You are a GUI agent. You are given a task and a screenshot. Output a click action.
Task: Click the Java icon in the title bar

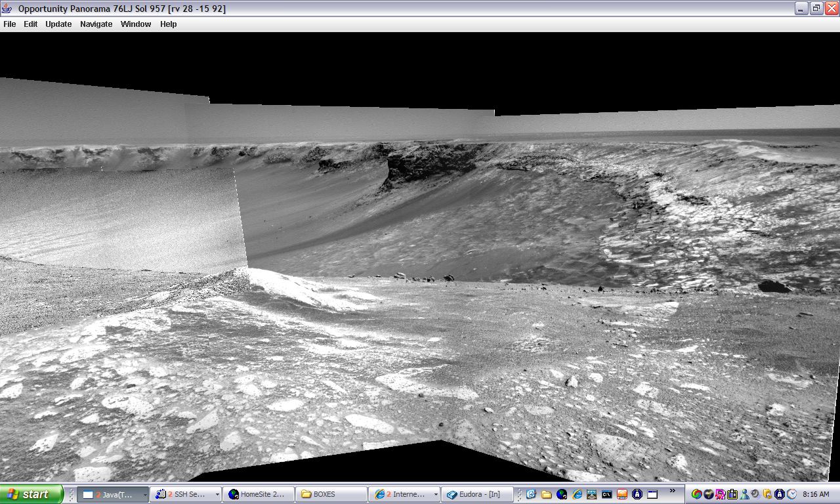[x=7, y=9]
